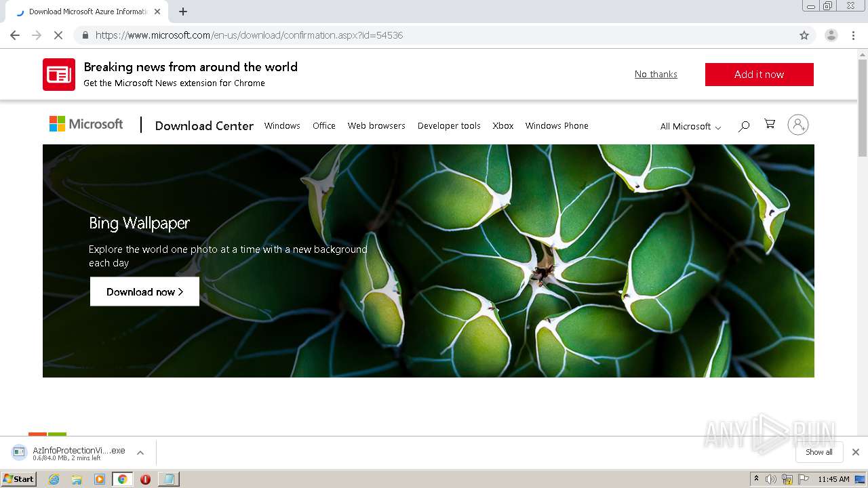Click the search magnifier icon
The width and height of the screenshot is (868, 488).
pos(744,126)
